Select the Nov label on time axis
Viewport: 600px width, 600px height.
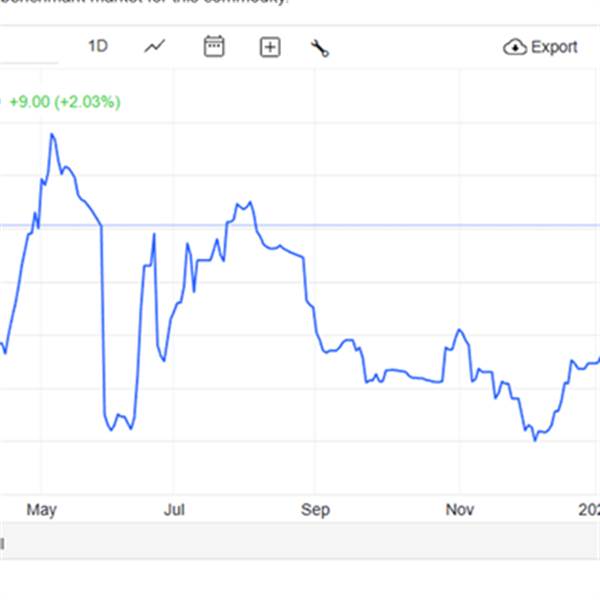click(459, 510)
